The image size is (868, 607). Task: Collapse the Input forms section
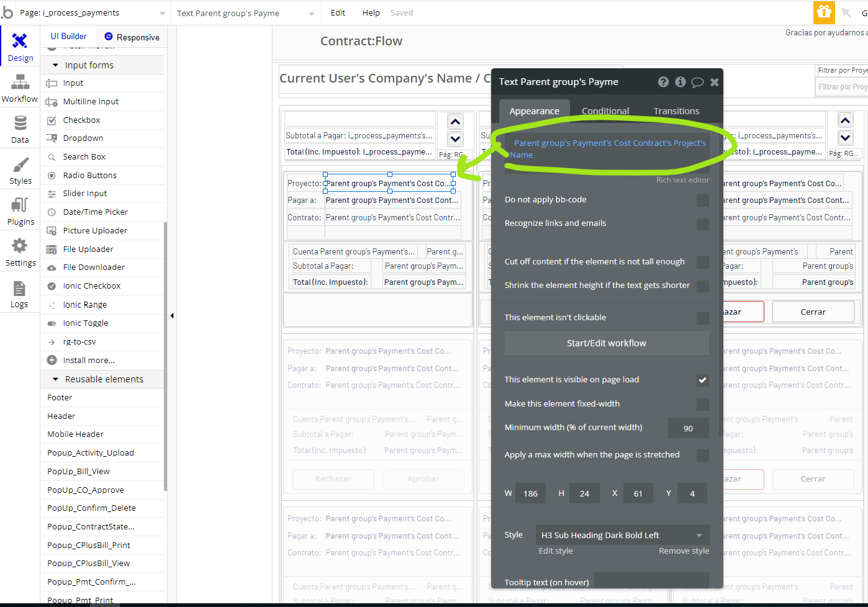102,65
